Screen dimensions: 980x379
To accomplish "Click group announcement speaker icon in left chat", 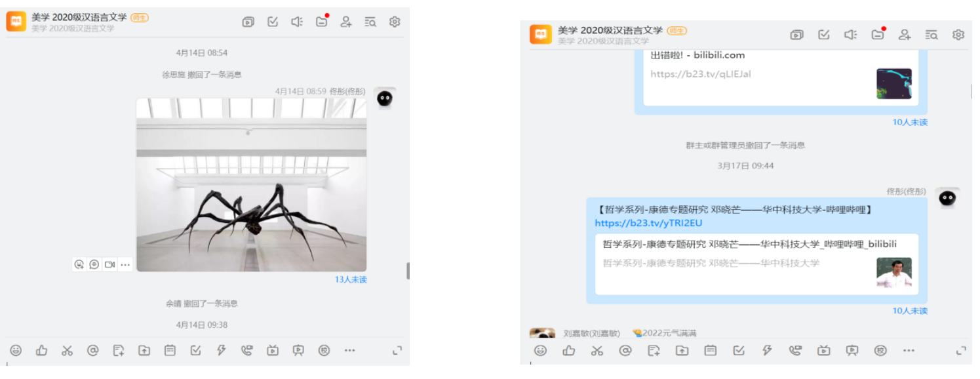I will point(297,22).
